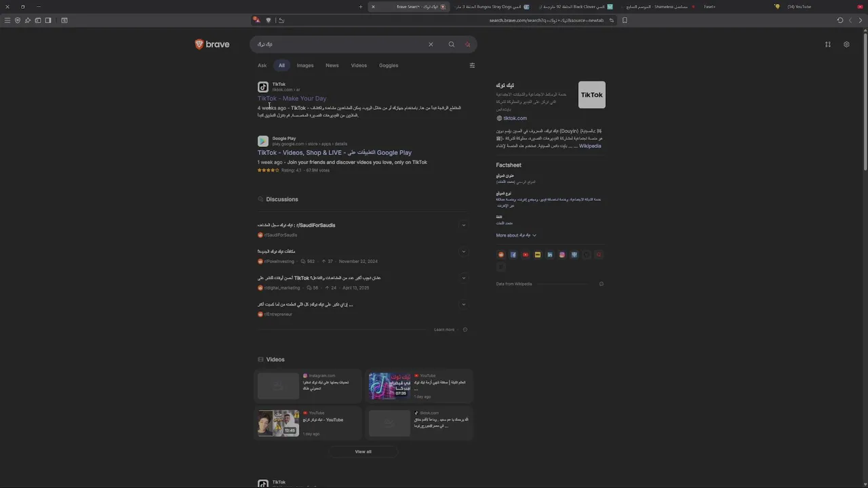Image resolution: width=868 pixels, height=488 pixels.
Task: Expand the r/digital_marketing discussion
Action: (464, 278)
